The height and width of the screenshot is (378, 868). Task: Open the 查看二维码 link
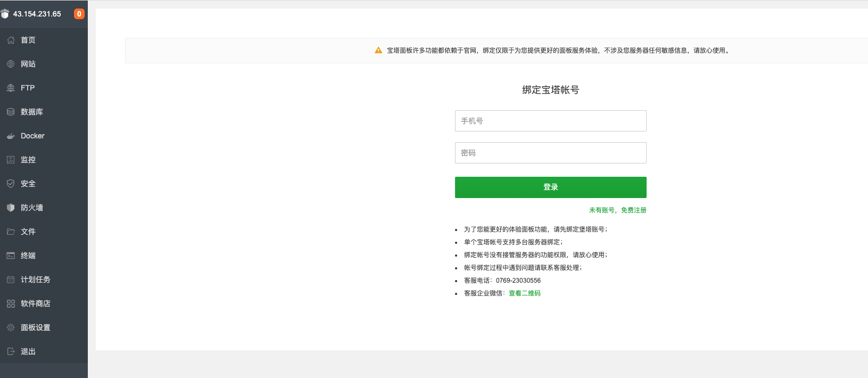(525, 293)
